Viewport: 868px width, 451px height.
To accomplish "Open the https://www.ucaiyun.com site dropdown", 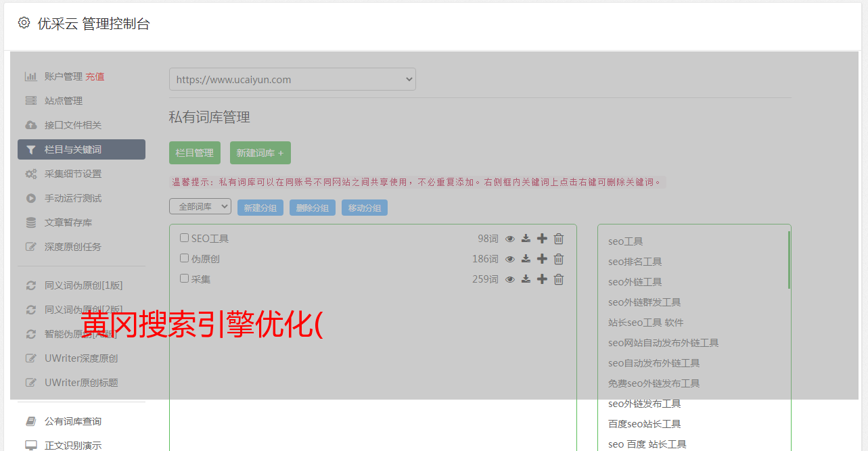I will click(292, 79).
